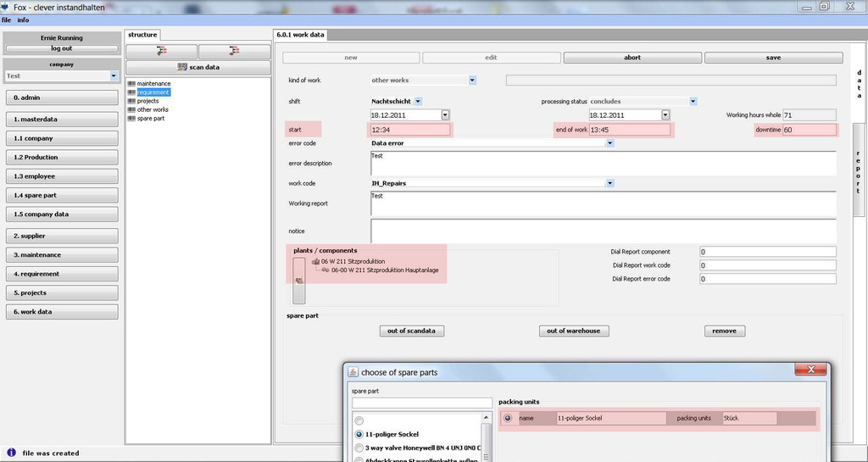Click the notice text field

[603, 231]
